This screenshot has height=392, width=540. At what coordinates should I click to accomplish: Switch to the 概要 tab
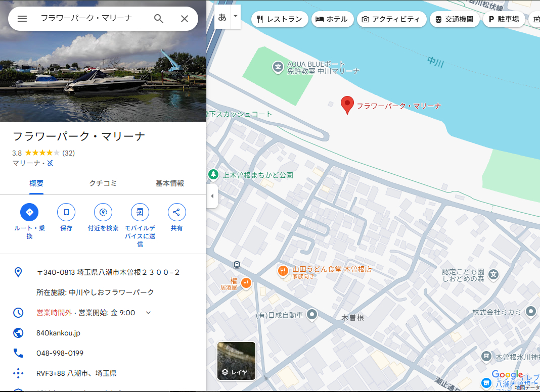click(x=36, y=183)
